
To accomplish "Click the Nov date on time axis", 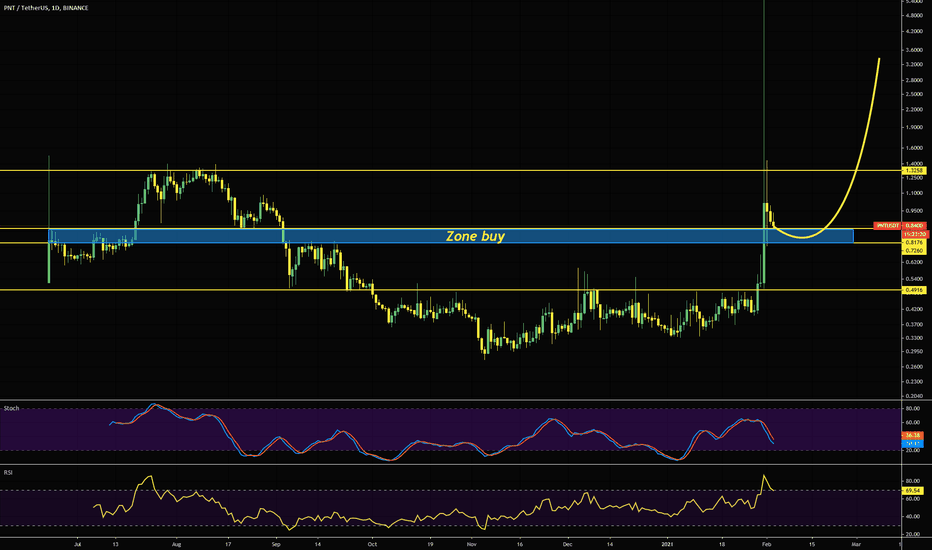I will (471, 544).
